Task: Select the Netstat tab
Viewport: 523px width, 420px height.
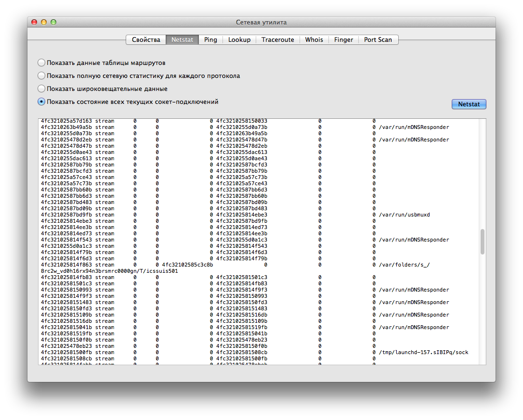Action: point(182,40)
